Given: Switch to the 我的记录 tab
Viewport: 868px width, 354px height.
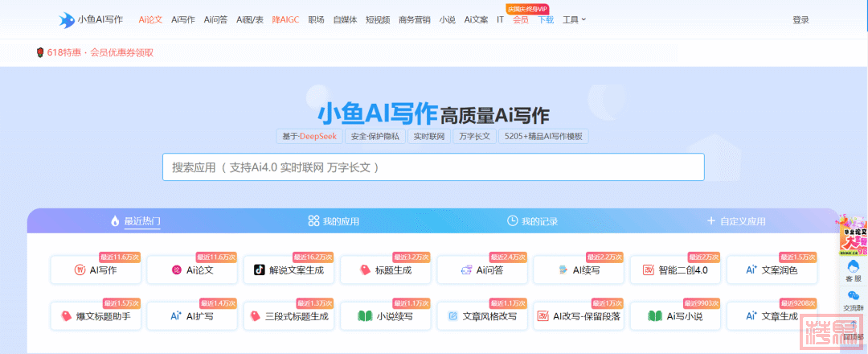Looking at the screenshot, I should [x=532, y=221].
